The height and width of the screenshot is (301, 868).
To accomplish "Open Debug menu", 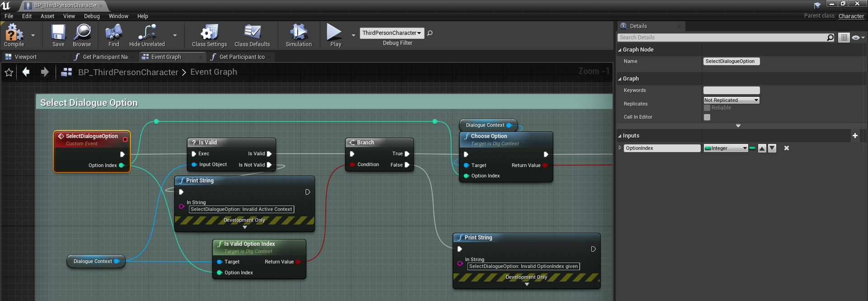I will point(92,16).
